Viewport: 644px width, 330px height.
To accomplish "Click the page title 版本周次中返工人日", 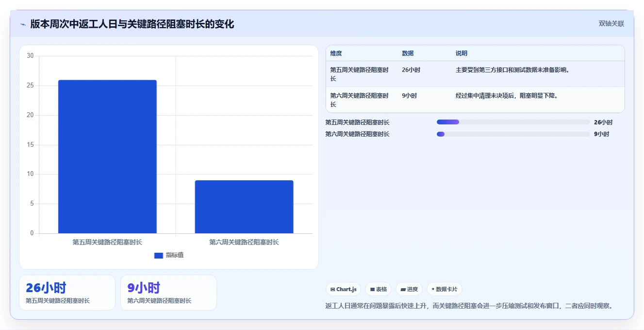I will 132,24.
